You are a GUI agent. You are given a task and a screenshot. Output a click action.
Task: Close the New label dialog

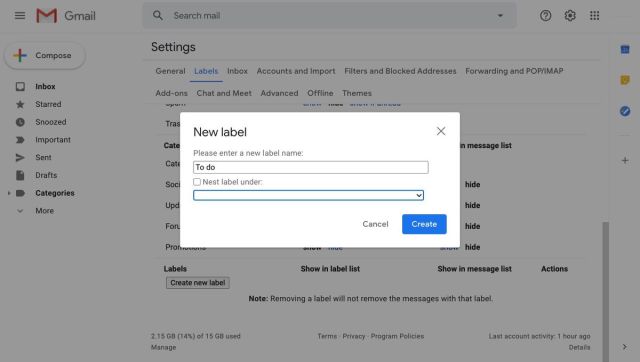[x=441, y=131]
